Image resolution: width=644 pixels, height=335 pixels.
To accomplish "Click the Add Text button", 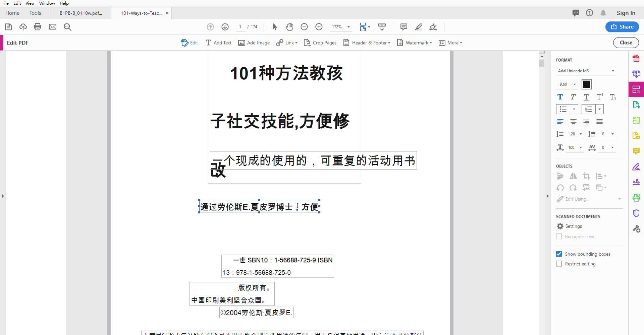I will (x=218, y=43).
